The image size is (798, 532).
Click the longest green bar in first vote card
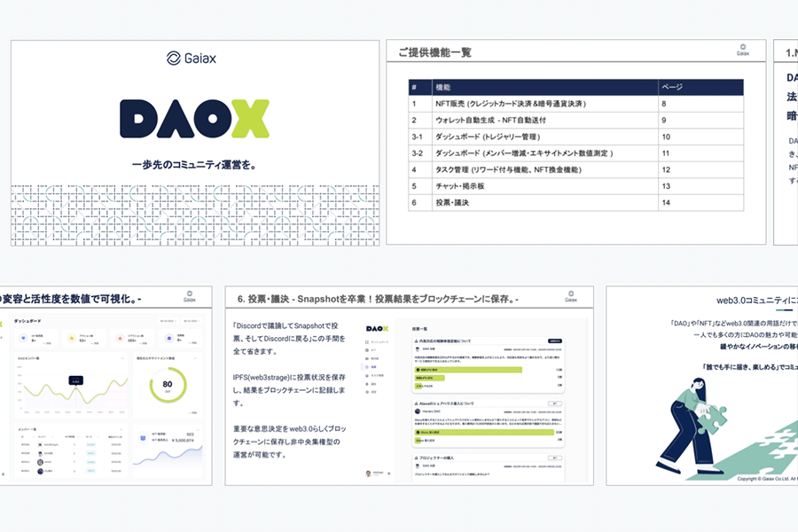(469, 370)
